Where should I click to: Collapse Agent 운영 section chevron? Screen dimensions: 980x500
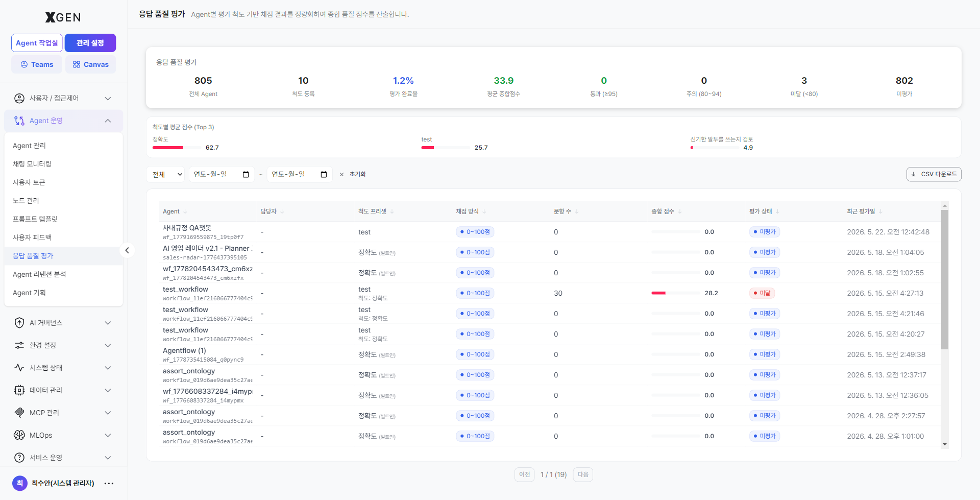pos(108,121)
